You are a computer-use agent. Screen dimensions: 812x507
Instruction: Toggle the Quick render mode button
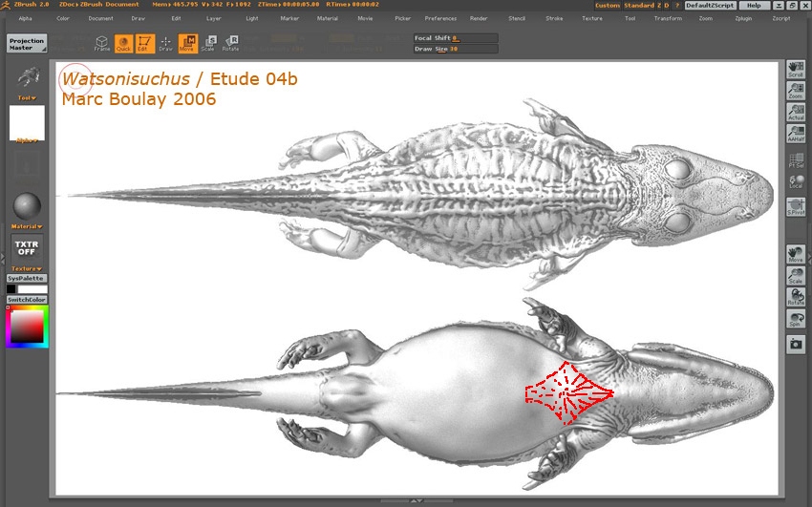tap(123, 44)
